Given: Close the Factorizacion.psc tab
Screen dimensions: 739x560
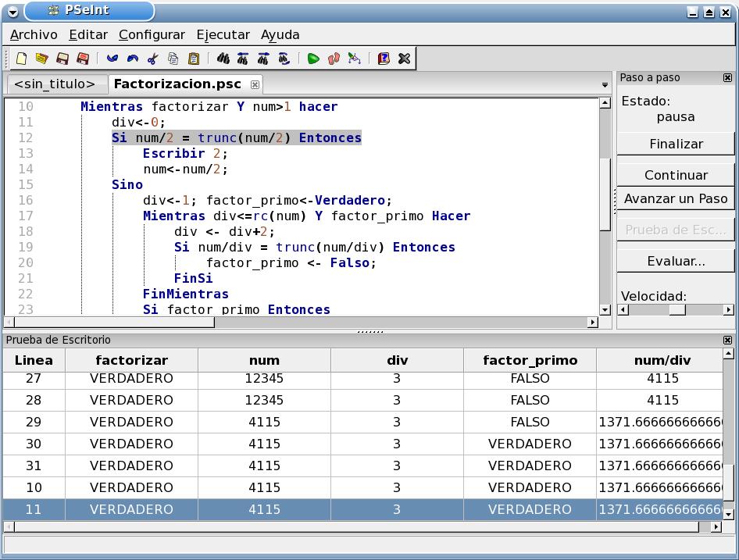Looking at the screenshot, I should tap(255, 84).
